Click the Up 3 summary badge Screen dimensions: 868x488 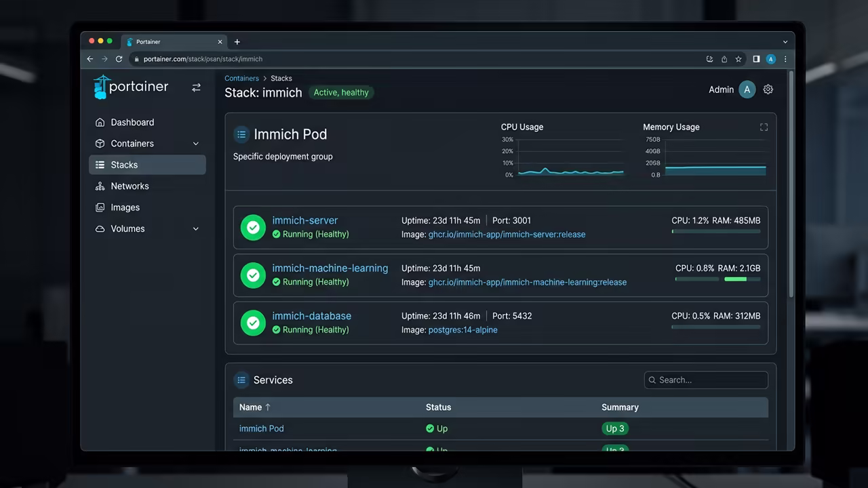pyautogui.click(x=615, y=428)
